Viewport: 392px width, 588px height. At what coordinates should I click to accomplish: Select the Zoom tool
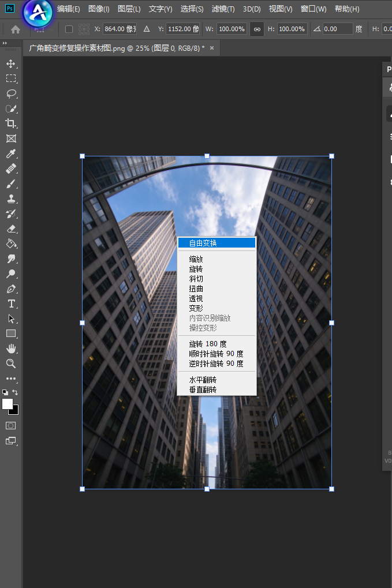coord(11,364)
